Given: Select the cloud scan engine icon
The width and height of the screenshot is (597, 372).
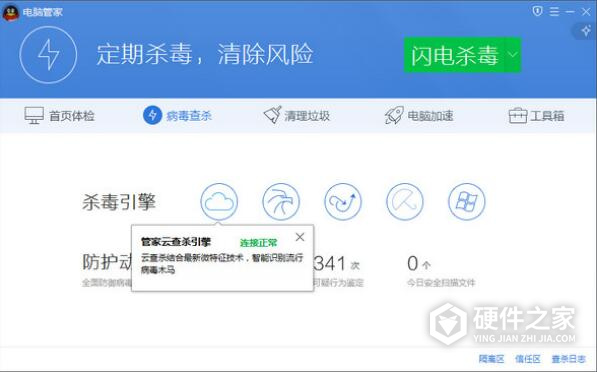Looking at the screenshot, I should tap(219, 202).
